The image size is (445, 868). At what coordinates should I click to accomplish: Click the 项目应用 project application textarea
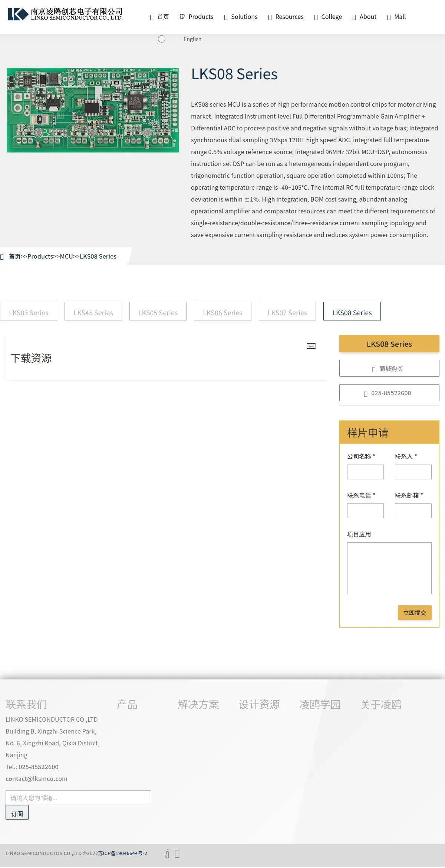(x=389, y=568)
